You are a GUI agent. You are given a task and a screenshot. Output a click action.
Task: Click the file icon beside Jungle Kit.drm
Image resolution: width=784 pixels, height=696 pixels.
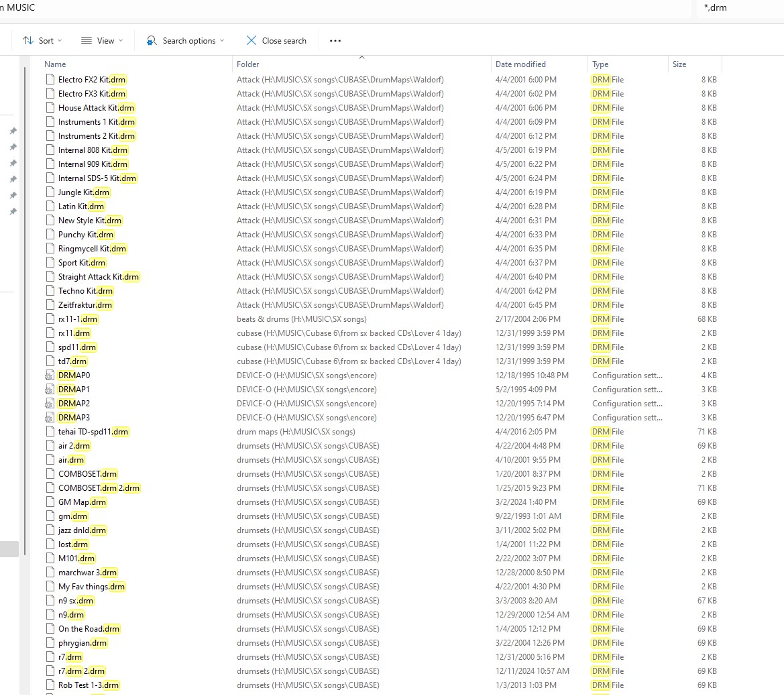pos(50,192)
